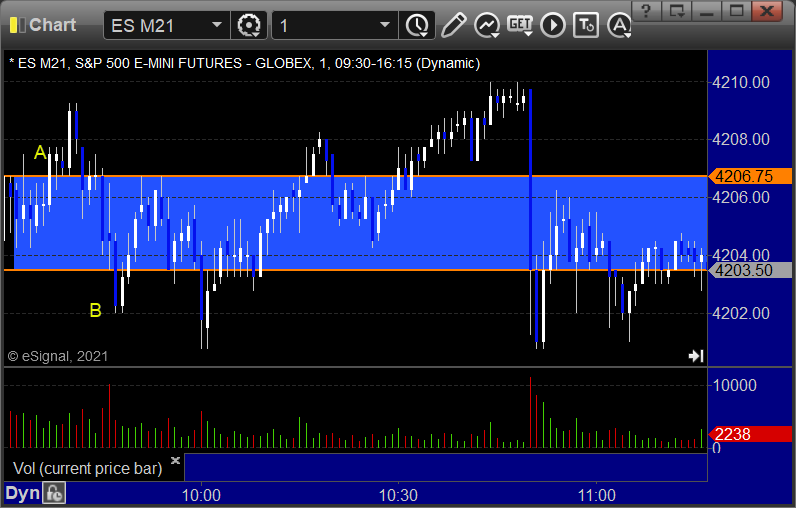Click the Dyn mode button
Viewport: 796px width, 508px height.
coord(22,493)
